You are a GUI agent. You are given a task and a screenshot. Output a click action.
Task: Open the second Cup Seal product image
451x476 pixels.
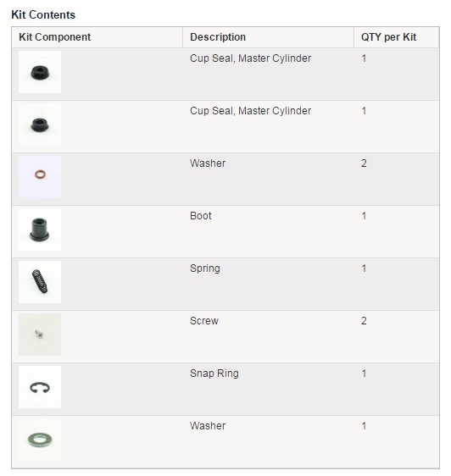40,125
